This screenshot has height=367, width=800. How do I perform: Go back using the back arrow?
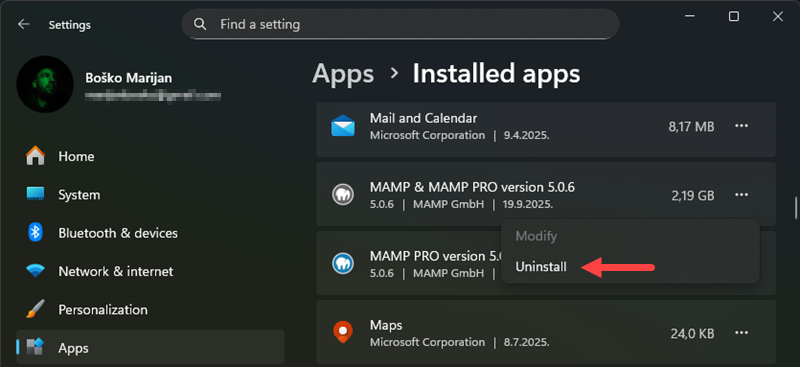tap(23, 25)
